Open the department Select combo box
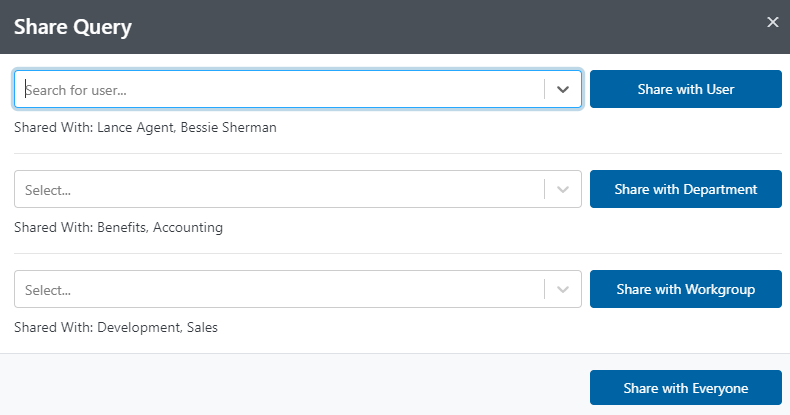790x415 pixels. point(280,190)
